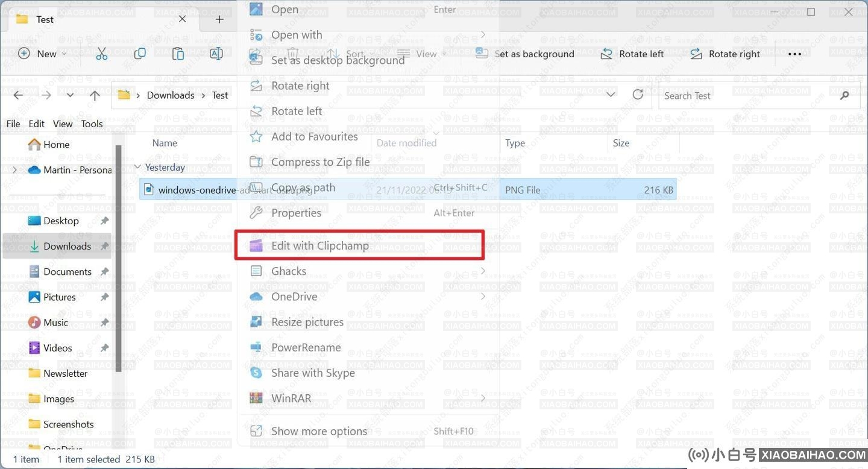Image resolution: width=868 pixels, height=469 pixels.
Task: Select Newsletter folder in navigation pane
Action: [x=57, y=373]
